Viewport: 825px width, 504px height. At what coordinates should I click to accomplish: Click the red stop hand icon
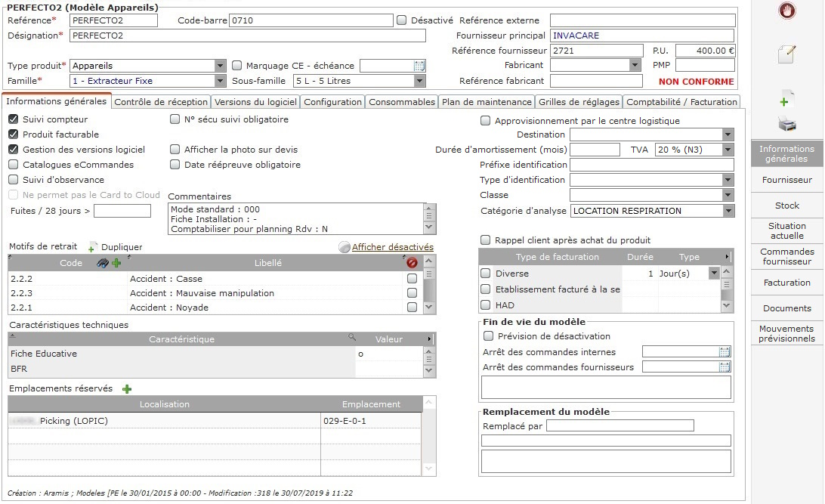point(787,10)
